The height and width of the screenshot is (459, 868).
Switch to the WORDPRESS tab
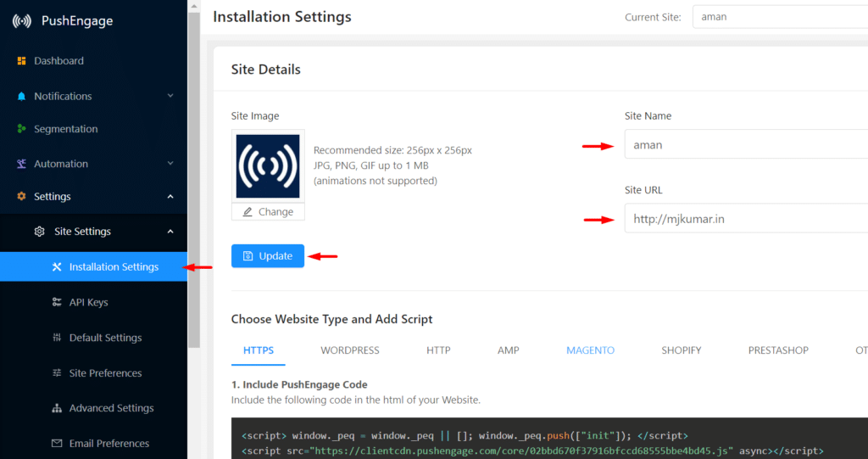coord(350,350)
